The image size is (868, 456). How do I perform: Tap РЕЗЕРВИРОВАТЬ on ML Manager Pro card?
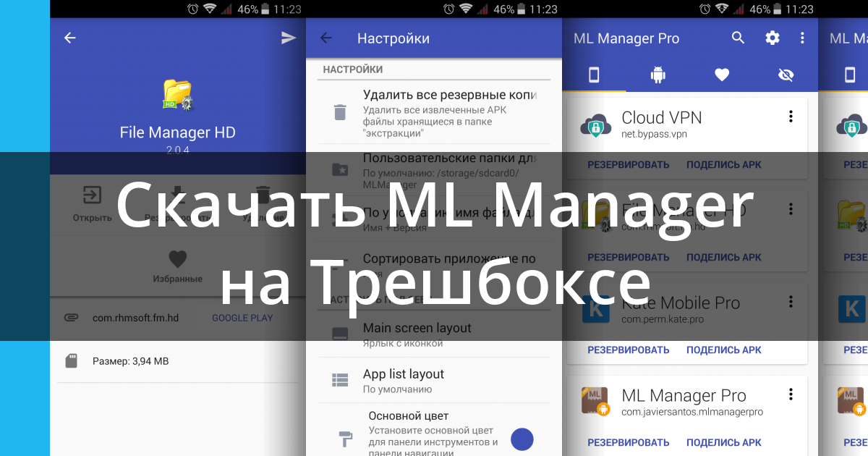pyautogui.click(x=629, y=442)
